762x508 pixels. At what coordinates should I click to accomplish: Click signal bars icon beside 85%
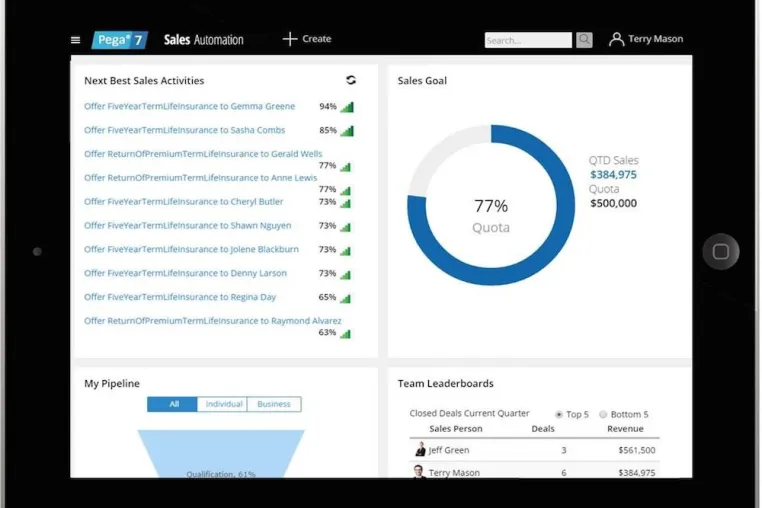pos(347,131)
